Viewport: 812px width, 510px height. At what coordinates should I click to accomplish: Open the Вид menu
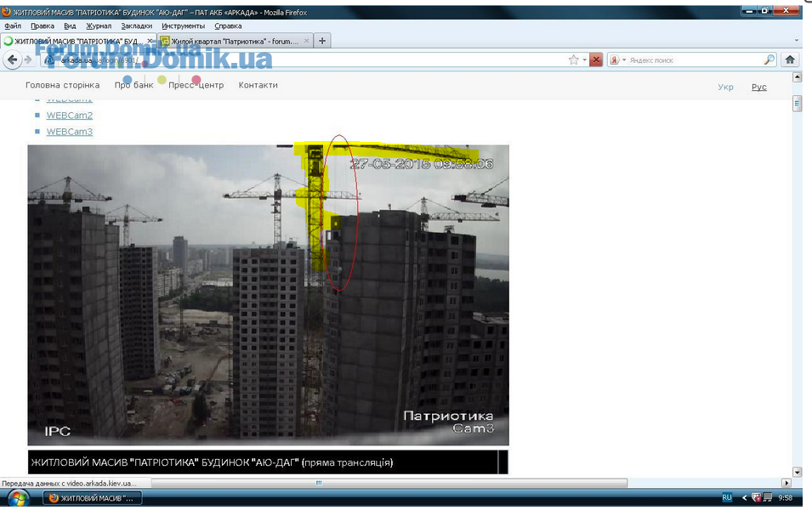(x=70, y=25)
